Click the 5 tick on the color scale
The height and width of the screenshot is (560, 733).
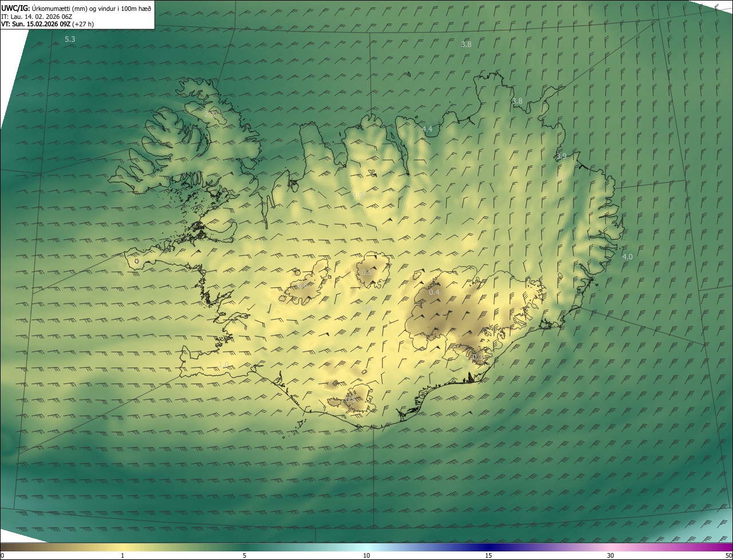pos(245,555)
